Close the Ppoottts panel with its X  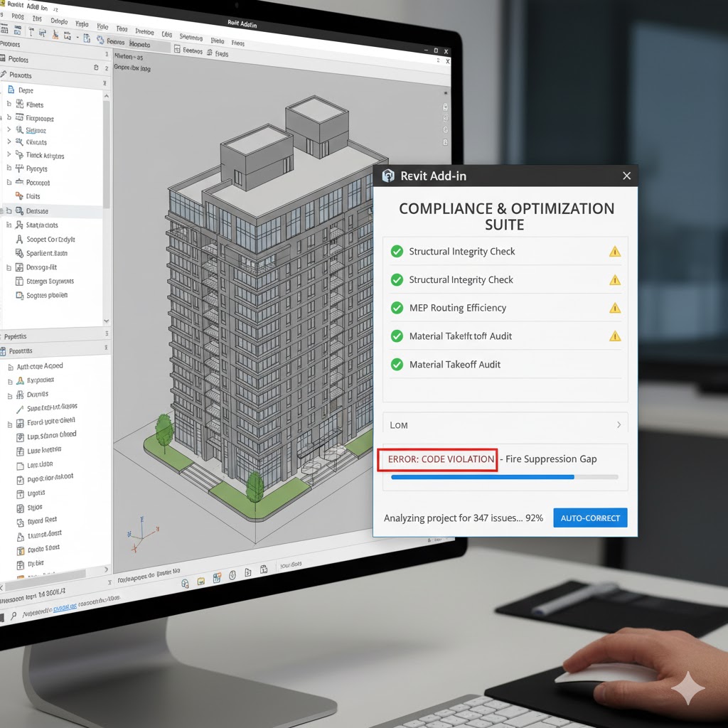pyautogui.click(x=107, y=348)
